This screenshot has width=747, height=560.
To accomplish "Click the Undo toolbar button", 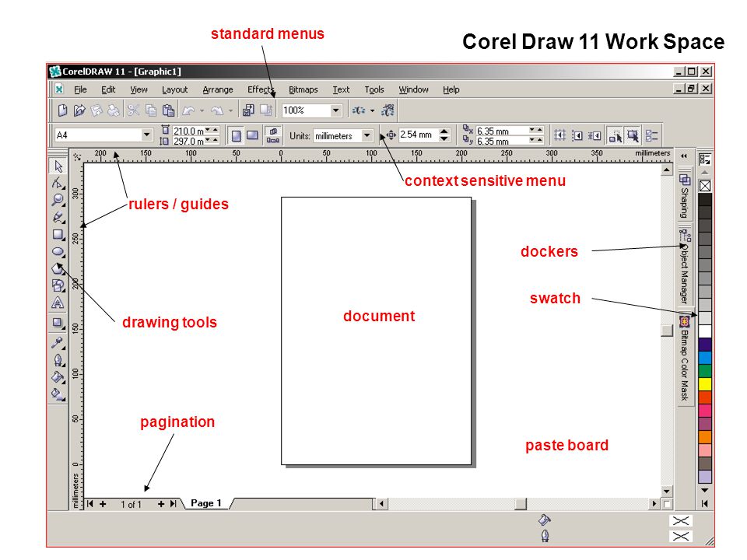I will 188,110.
